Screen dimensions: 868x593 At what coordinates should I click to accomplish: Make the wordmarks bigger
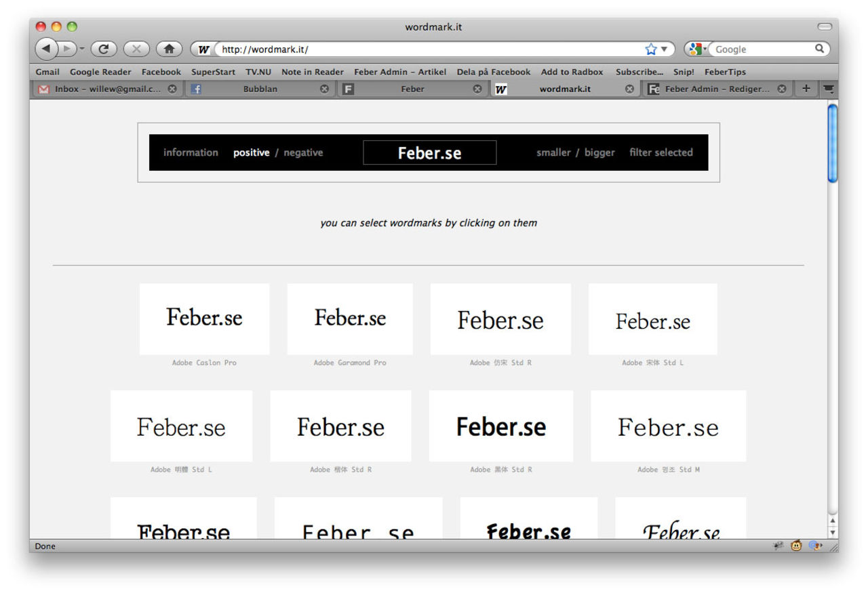tap(599, 152)
